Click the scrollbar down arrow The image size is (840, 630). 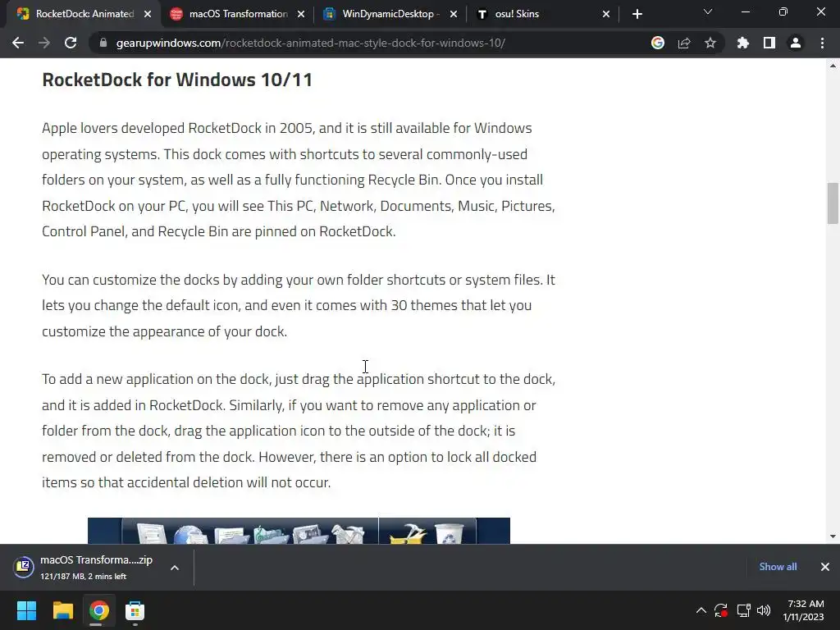pyautogui.click(x=833, y=536)
